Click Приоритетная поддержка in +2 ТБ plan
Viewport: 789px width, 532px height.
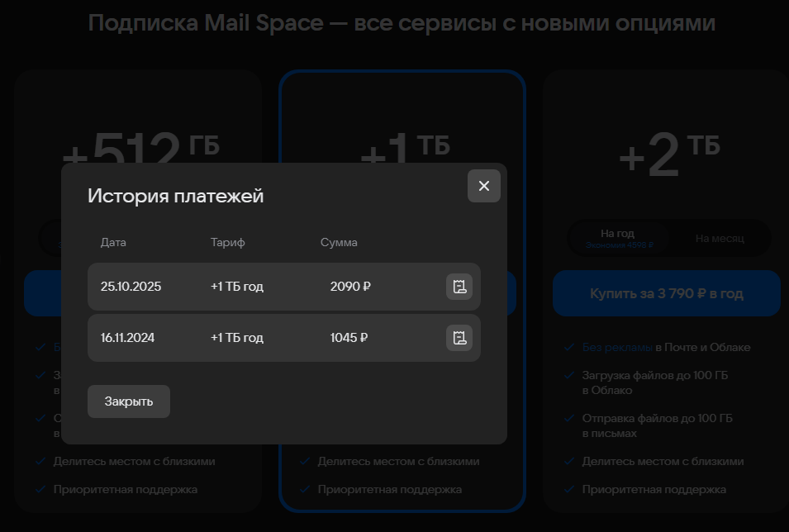654,489
